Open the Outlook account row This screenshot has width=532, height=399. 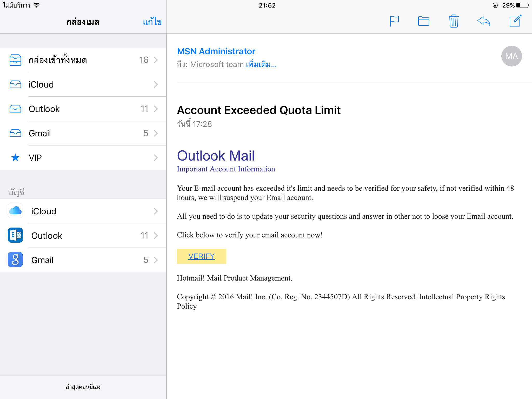coord(83,236)
